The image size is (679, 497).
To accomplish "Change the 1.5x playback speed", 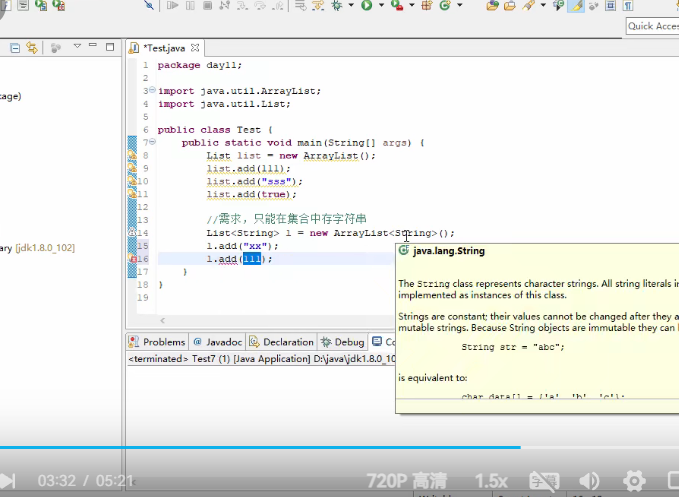I will pos(490,481).
